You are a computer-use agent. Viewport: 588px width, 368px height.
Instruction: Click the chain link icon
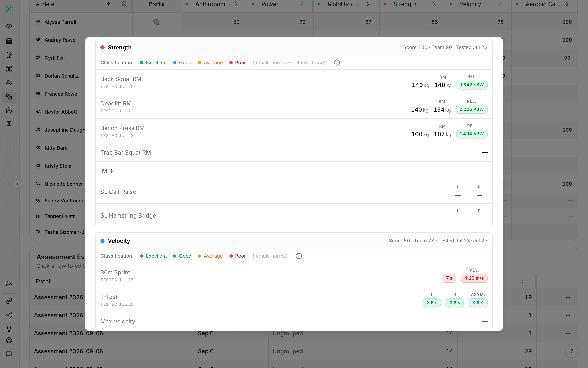[x=9, y=301]
